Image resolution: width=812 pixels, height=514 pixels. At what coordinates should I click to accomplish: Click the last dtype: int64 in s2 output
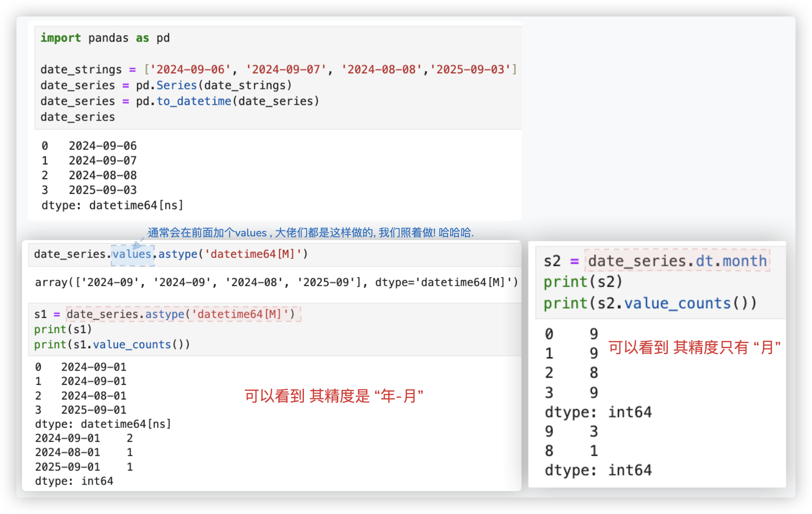click(598, 470)
